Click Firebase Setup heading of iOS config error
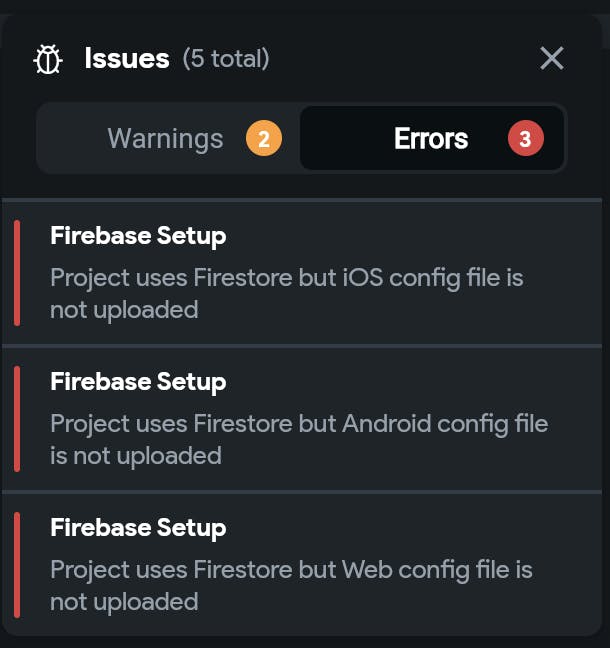 pyautogui.click(x=138, y=236)
